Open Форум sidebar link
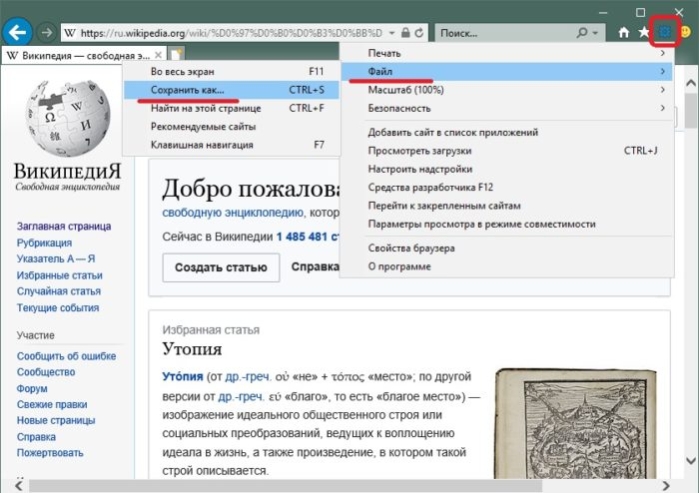699x493 pixels. (32, 389)
